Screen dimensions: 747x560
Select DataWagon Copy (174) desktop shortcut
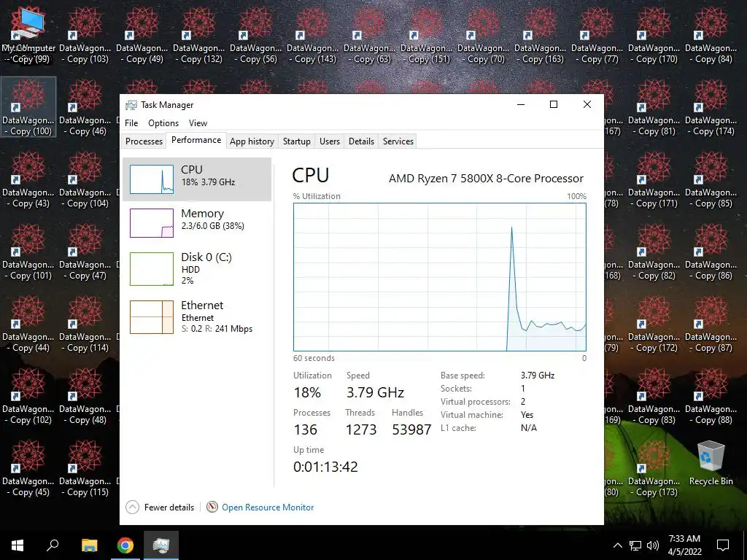pyautogui.click(x=711, y=107)
